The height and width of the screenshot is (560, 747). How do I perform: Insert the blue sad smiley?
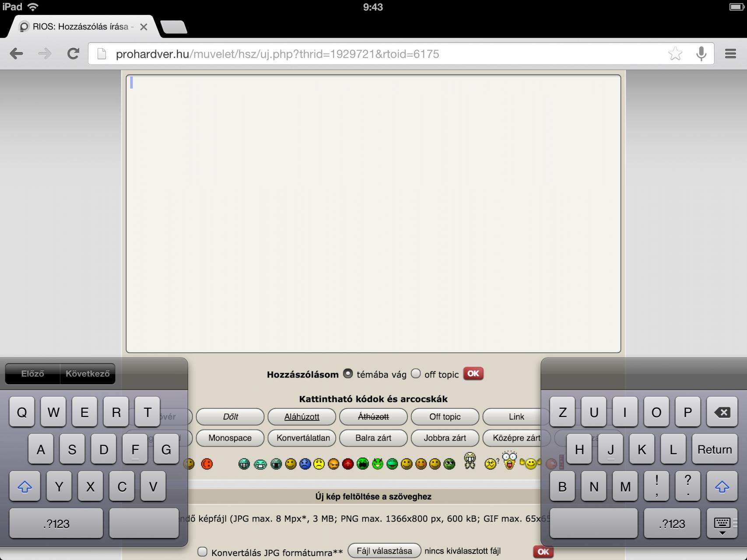point(305,464)
